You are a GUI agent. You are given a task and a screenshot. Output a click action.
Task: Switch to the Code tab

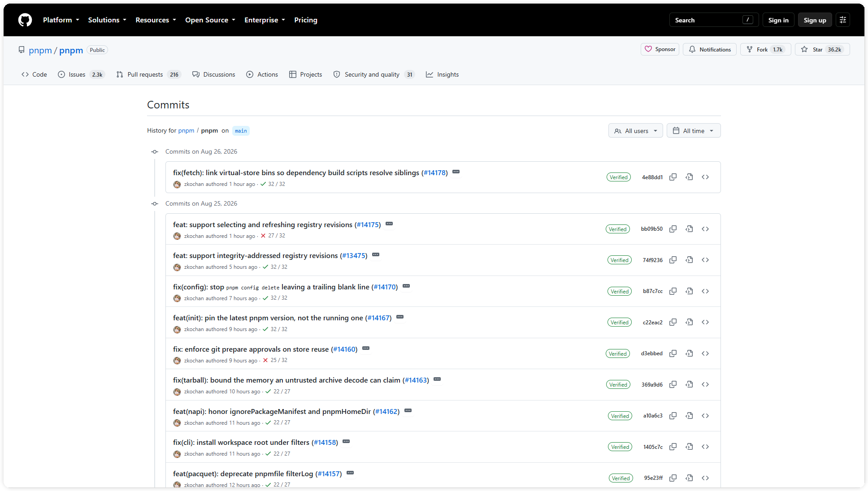coord(34,74)
